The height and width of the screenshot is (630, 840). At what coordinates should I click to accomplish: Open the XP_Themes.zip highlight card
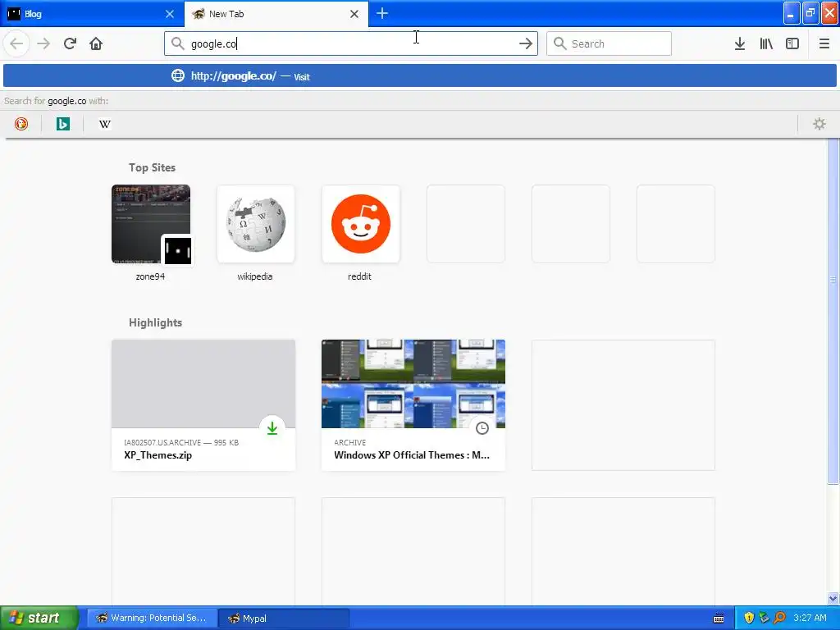click(203, 405)
